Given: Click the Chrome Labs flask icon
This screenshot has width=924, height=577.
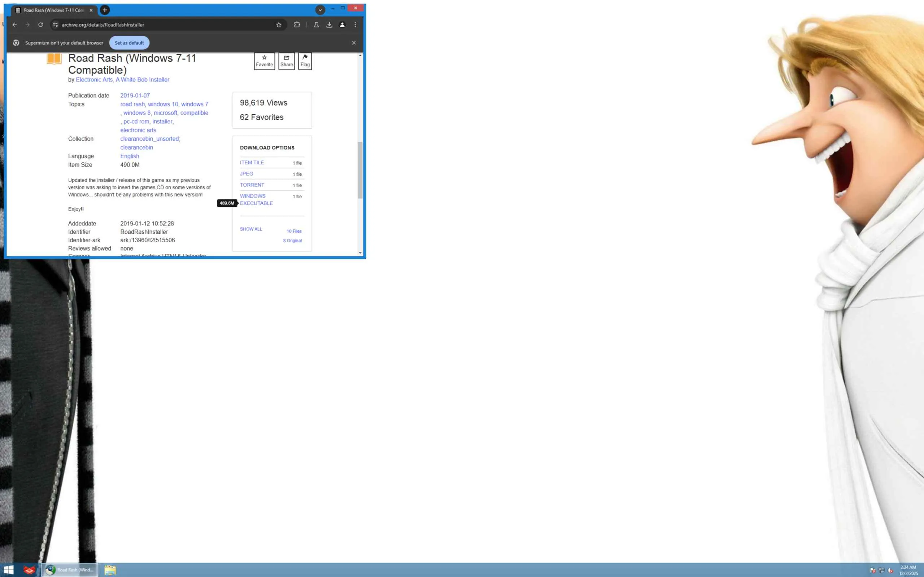Looking at the screenshot, I should tap(316, 25).
